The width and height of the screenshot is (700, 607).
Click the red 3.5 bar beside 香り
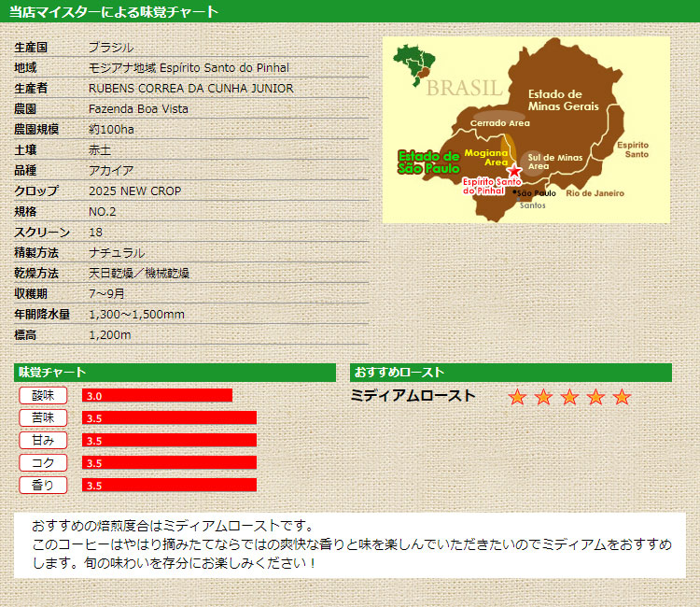point(169,485)
